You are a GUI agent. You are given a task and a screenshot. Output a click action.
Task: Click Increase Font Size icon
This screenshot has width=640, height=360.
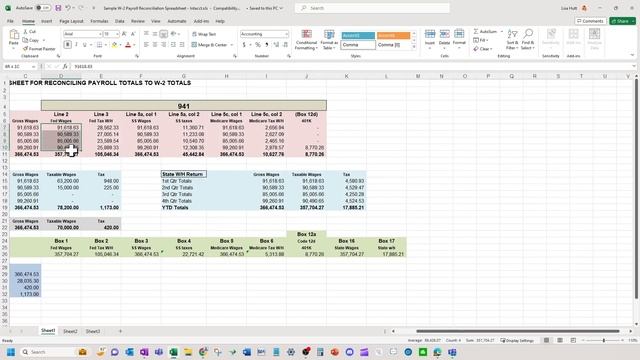tap(124, 34)
